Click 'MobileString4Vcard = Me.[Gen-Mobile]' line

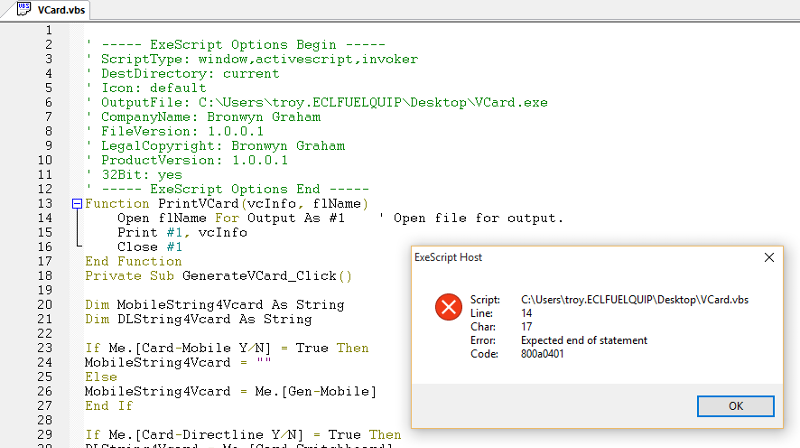231,392
